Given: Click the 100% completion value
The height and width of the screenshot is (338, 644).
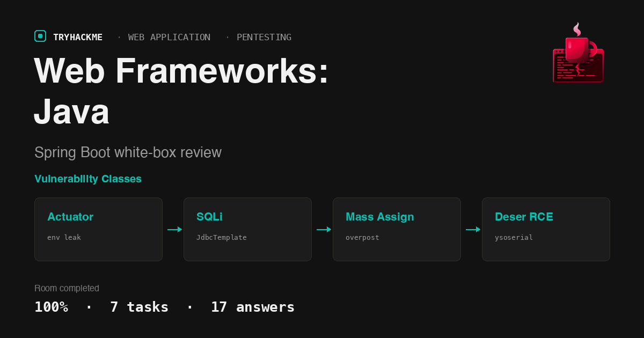Looking at the screenshot, I should (51, 307).
